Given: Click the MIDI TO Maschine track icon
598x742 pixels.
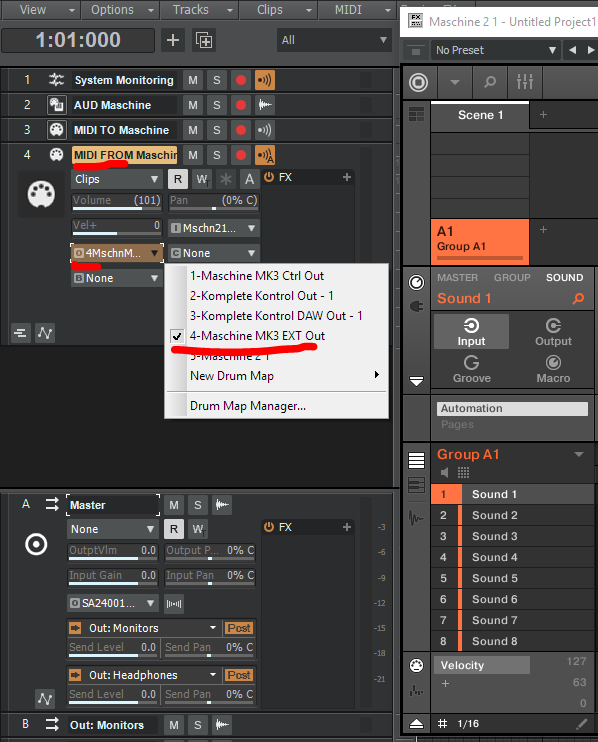Looking at the screenshot, I should click(56, 130).
